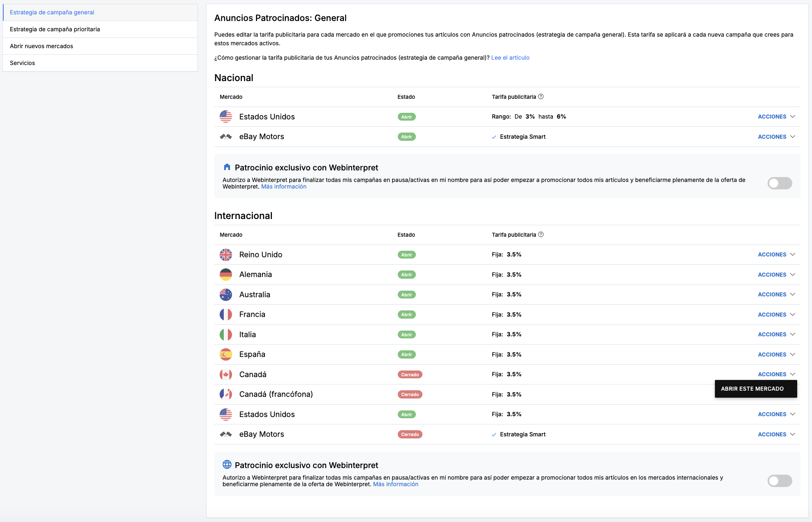This screenshot has width=812, height=522.
Task: Click the Mercado column header in Nacional table
Action: click(231, 97)
